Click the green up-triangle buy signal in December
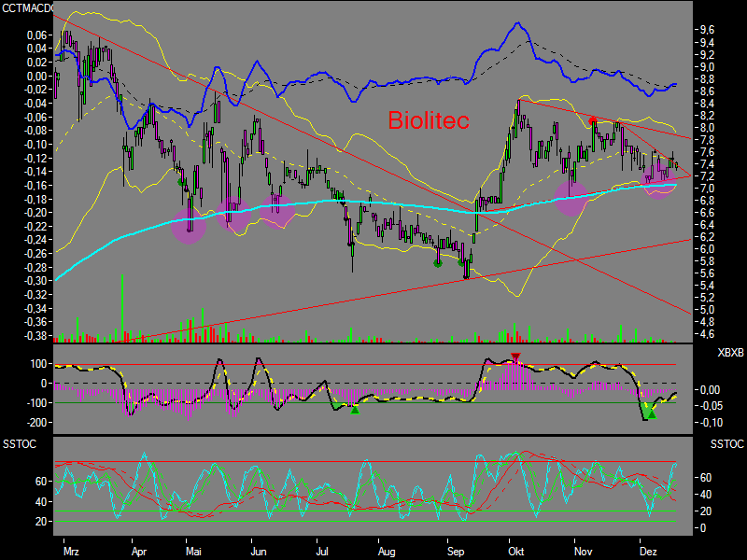This screenshot has width=747, height=560. (x=652, y=414)
